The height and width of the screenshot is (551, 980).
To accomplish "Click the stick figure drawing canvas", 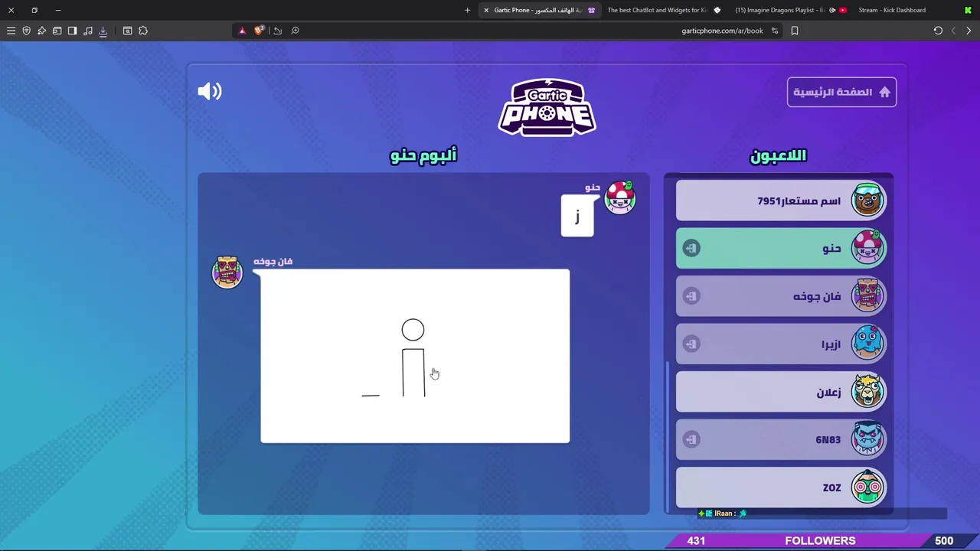I will point(415,356).
